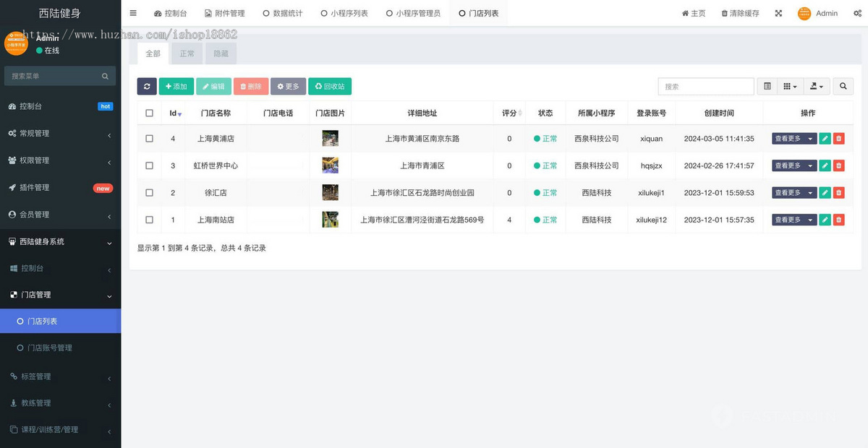This screenshot has height=448, width=868.
Task: Click the 添加 button to add a store
Action: [176, 86]
